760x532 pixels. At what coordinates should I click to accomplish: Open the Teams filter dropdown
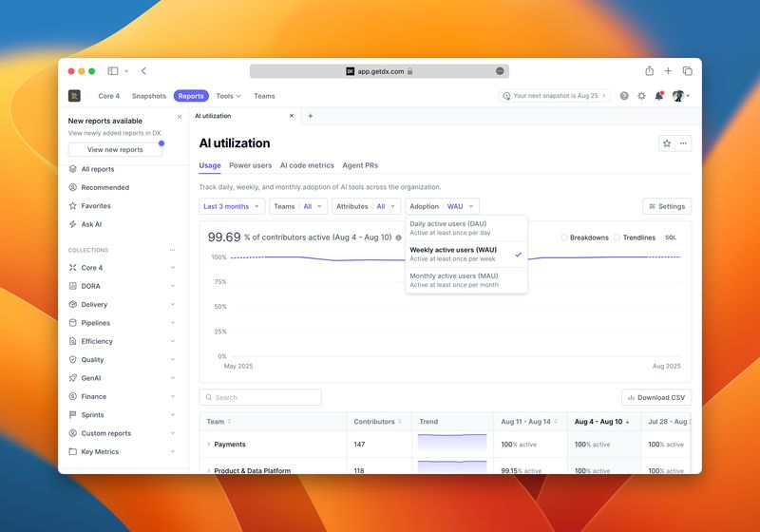(x=298, y=206)
